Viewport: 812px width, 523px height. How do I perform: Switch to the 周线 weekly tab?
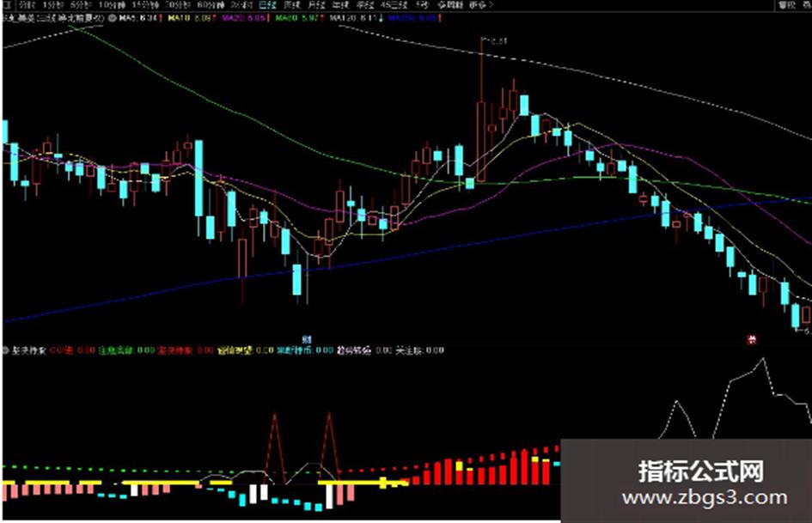click(x=292, y=5)
